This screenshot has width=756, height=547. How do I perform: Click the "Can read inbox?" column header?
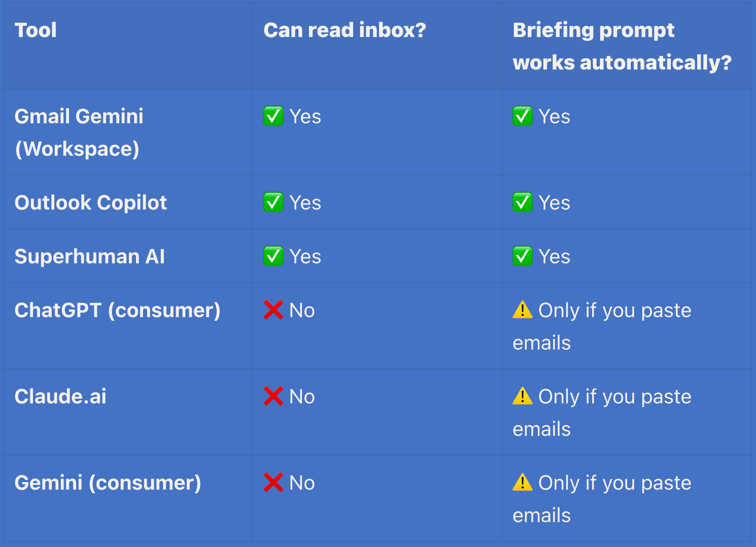(345, 30)
